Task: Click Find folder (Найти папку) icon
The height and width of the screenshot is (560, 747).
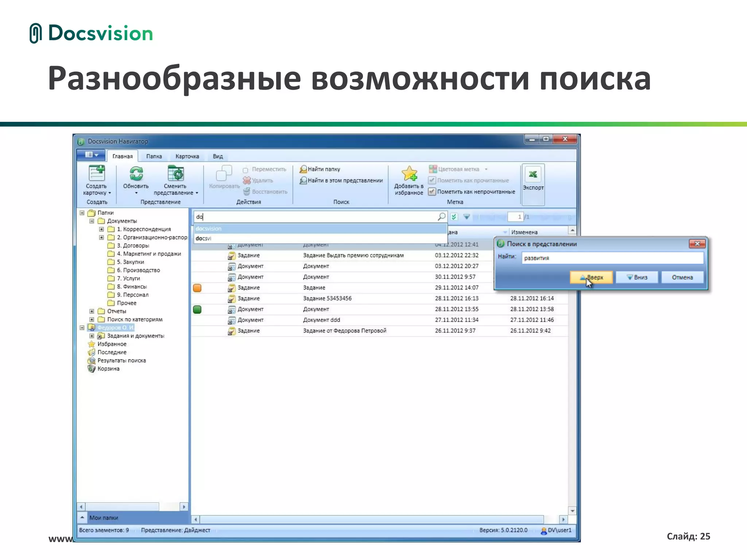Action: 303,169
